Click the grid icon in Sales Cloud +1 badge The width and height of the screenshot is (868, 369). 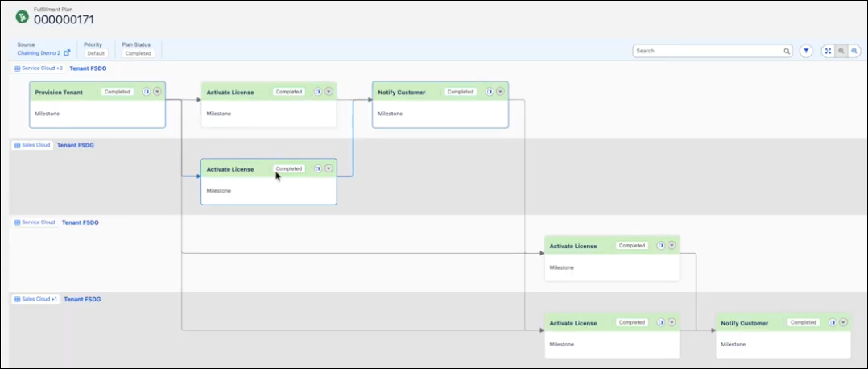click(x=17, y=299)
